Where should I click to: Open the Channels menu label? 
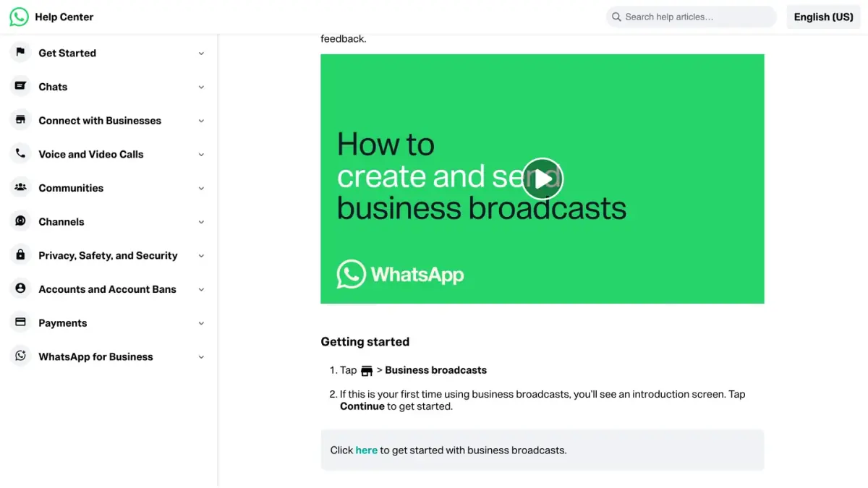tap(61, 222)
